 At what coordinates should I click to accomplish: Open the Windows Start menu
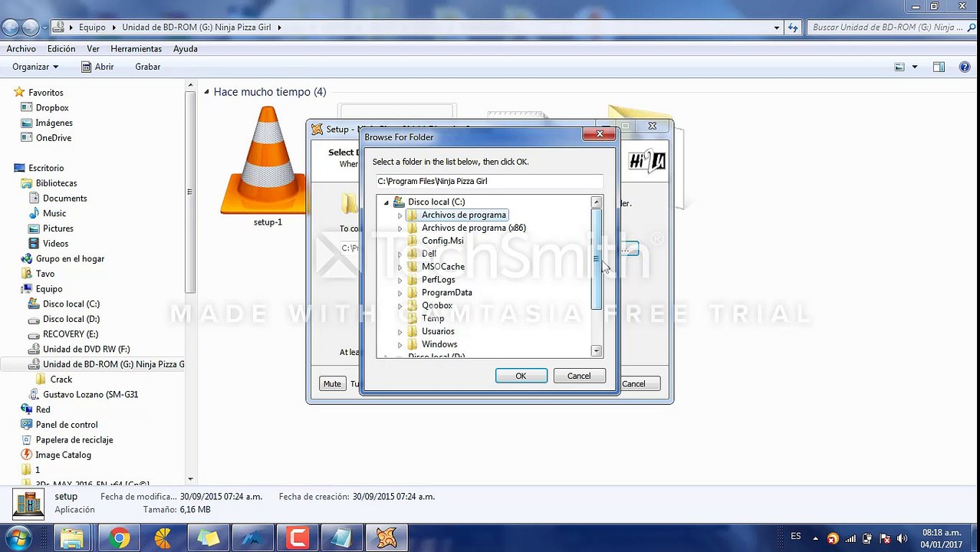[x=18, y=538]
